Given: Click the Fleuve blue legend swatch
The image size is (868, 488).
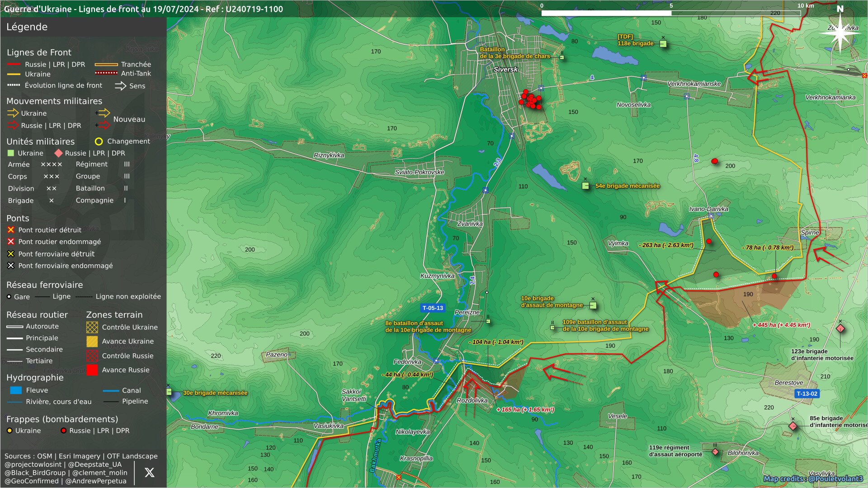Looking at the screenshot, I should click(x=16, y=390).
